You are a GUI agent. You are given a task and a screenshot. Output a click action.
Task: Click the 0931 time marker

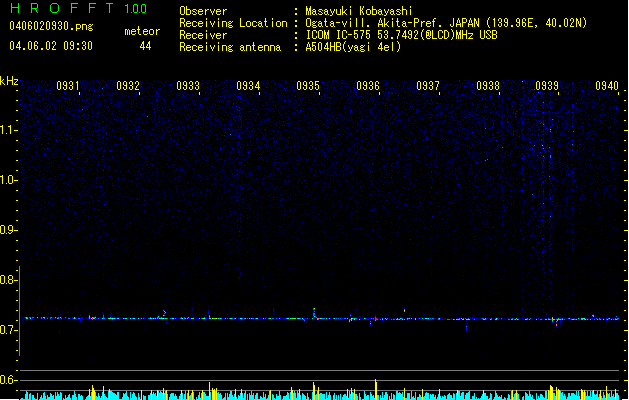click(x=67, y=86)
